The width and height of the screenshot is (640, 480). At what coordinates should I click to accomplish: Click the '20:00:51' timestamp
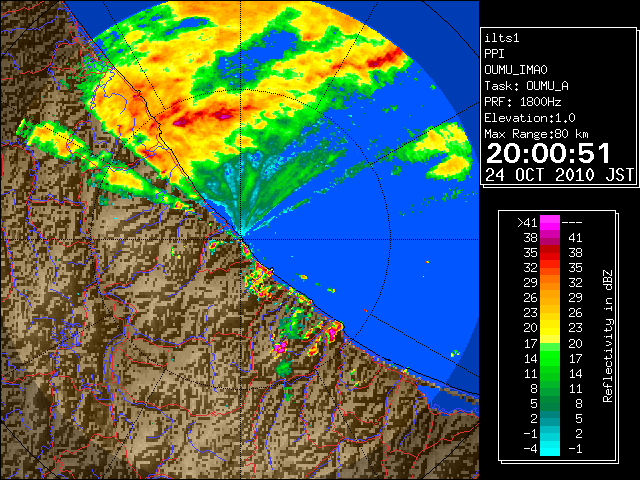[x=548, y=153]
